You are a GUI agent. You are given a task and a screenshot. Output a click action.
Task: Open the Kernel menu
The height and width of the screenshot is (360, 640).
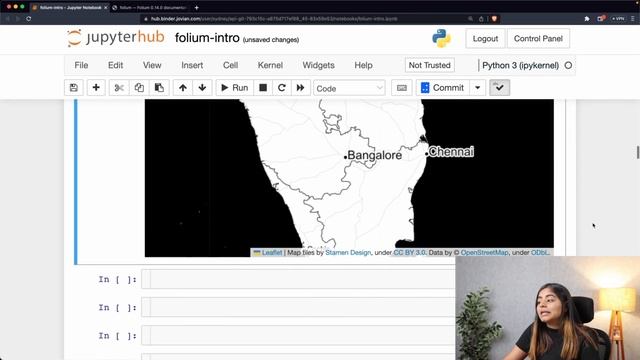coord(270,65)
